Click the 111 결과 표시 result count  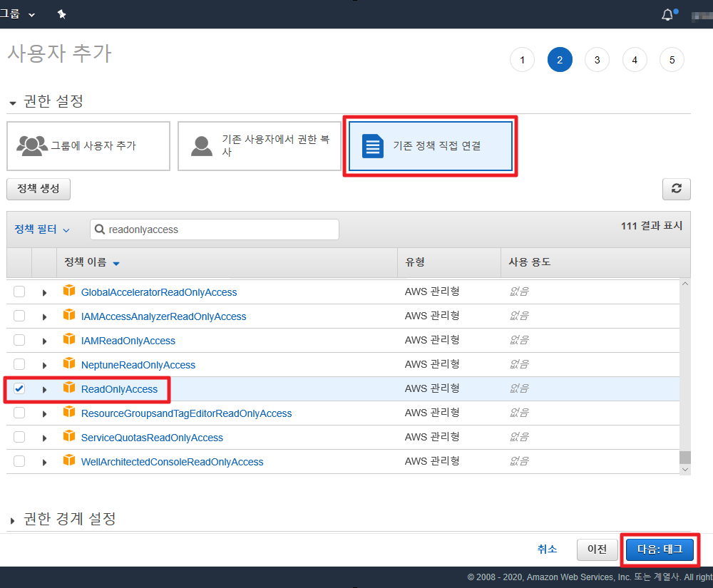(x=652, y=226)
